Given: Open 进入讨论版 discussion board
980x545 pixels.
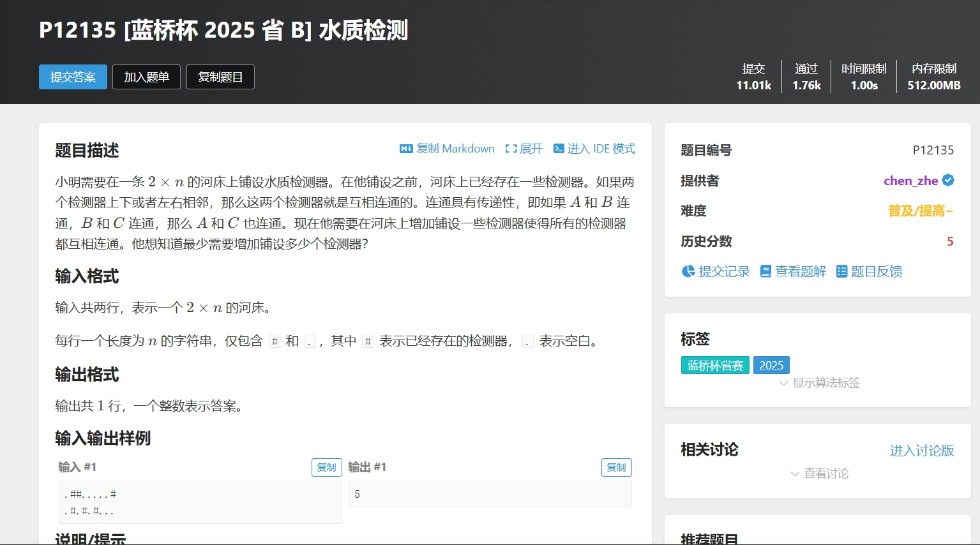Looking at the screenshot, I should pyautogui.click(x=922, y=451).
